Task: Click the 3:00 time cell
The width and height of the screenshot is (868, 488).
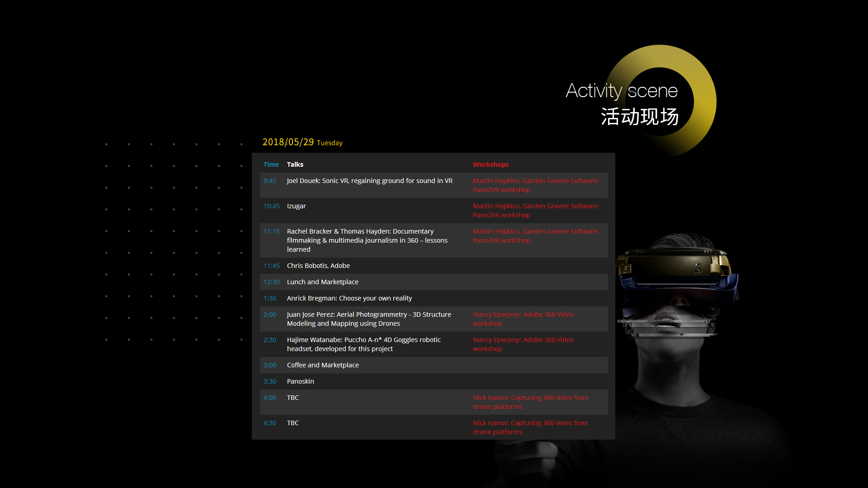Action: [270, 365]
